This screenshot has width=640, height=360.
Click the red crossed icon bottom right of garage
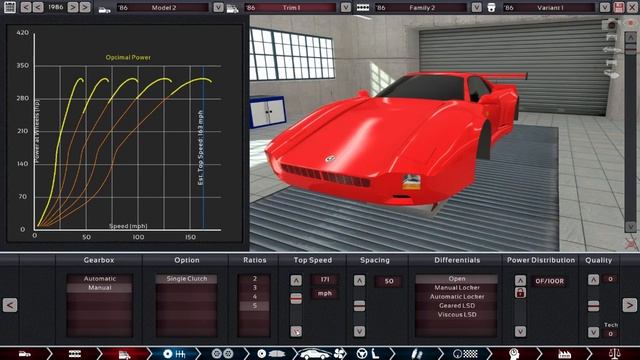tap(631, 244)
